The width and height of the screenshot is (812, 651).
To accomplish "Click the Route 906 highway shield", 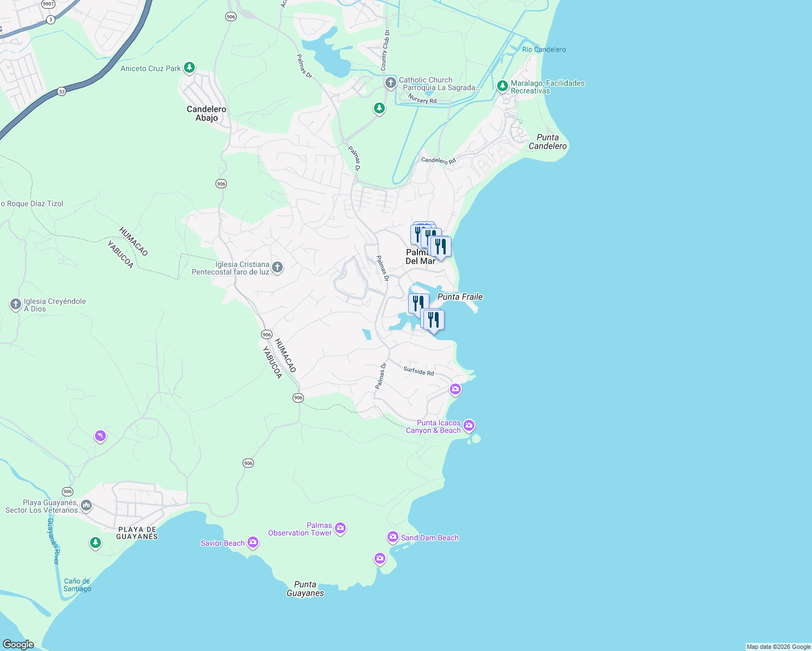I will 221,184.
